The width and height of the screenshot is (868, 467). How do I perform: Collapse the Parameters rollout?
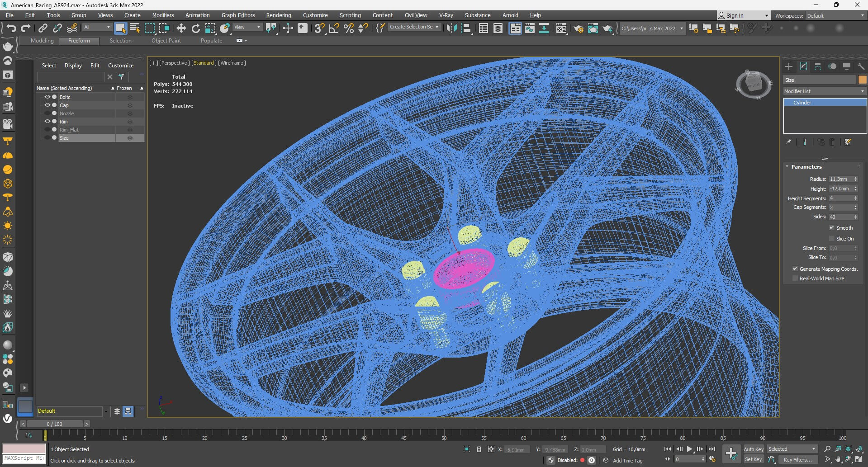coord(806,167)
